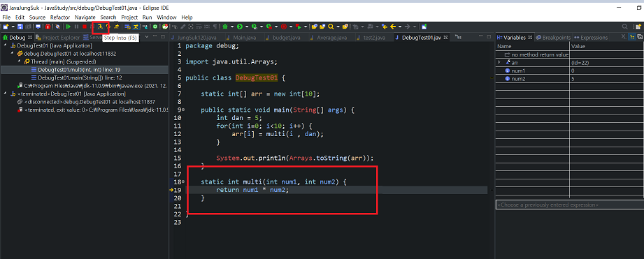The width and height of the screenshot is (644, 259).
Task: Click Name column header in Variables
Action: click(532, 46)
